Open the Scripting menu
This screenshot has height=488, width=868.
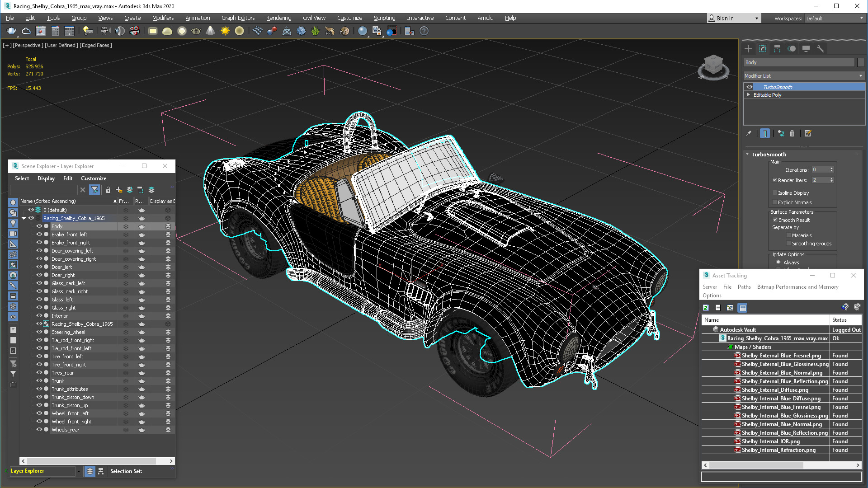384,18
